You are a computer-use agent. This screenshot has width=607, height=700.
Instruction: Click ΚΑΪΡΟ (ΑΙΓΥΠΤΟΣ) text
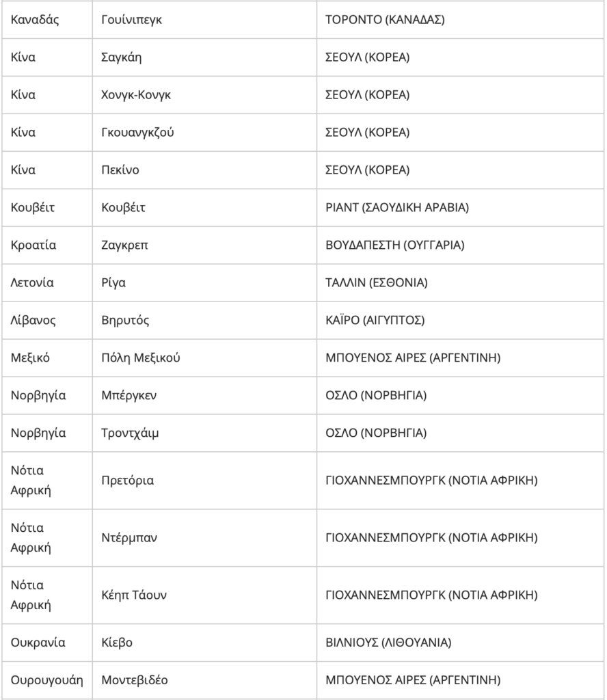[375, 320]
